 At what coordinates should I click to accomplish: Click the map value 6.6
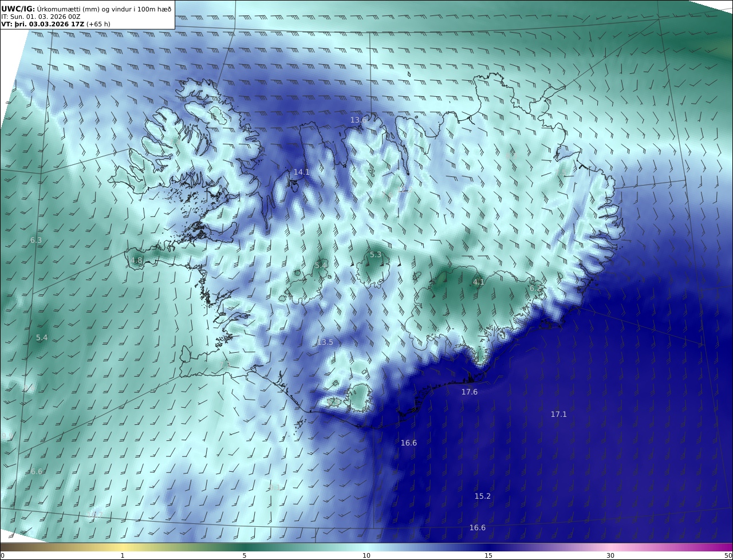pyautogui.click(x=37, y=471)
